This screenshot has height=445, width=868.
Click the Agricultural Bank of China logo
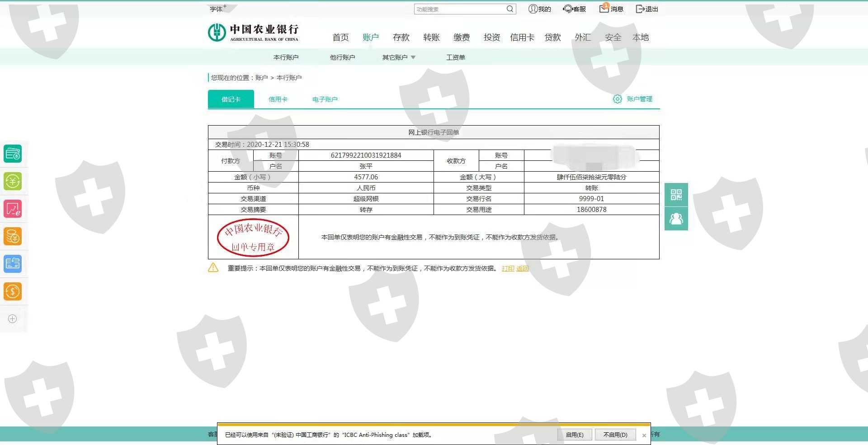point(253,33)
